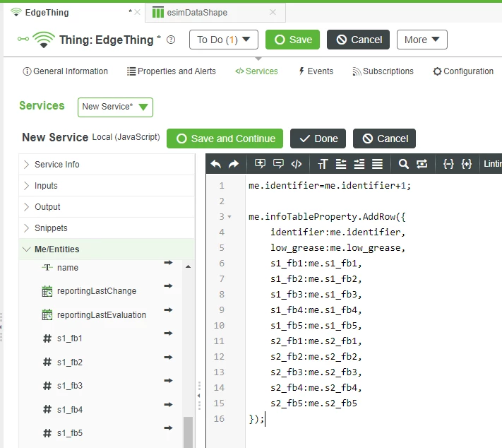The width and height of the screenshot is (502, 448).
Task: Click the redo arrow in the editor toolbar
Action: (234, 164)
